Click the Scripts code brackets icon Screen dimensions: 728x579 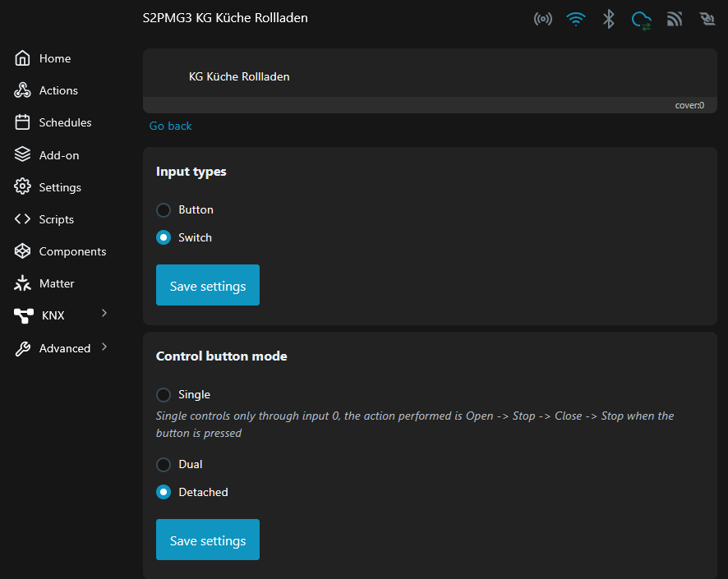tap(23, 219)
